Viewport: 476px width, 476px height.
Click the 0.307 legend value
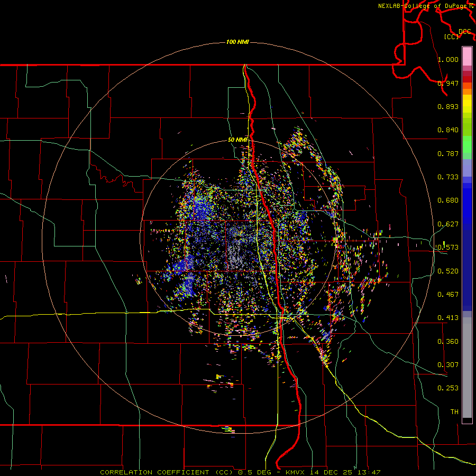pyautogui.click(x=448, y=365)
